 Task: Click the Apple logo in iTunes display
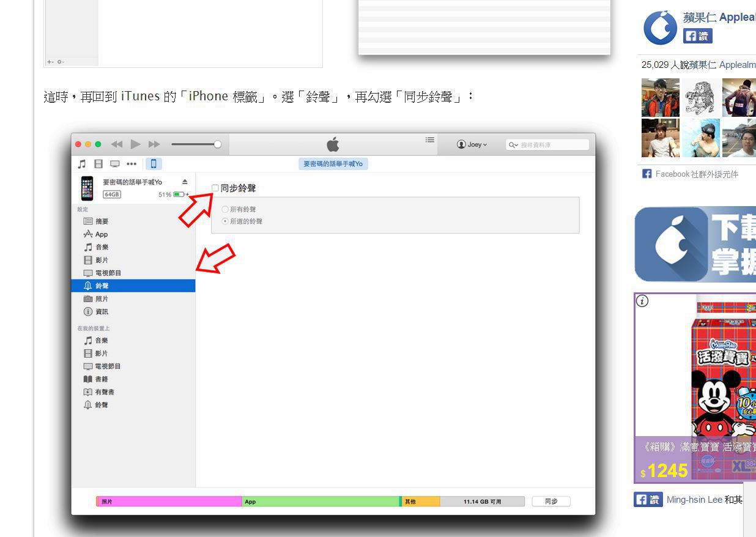click(333, 144)
